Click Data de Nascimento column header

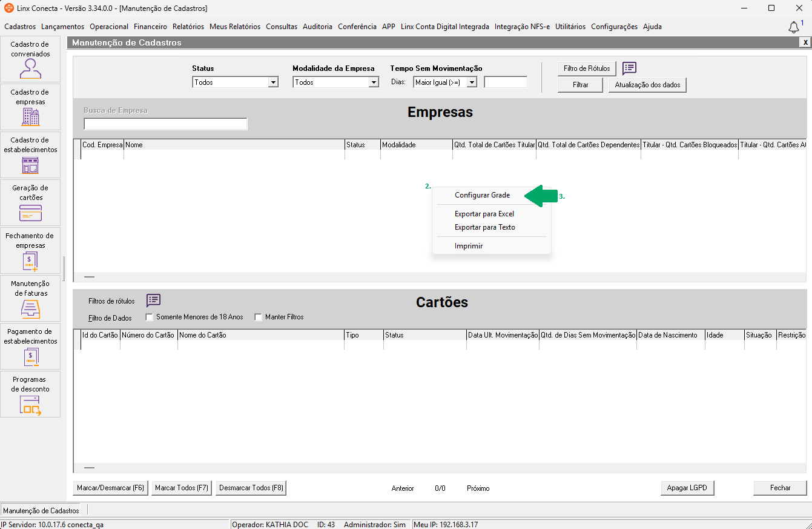671,335
